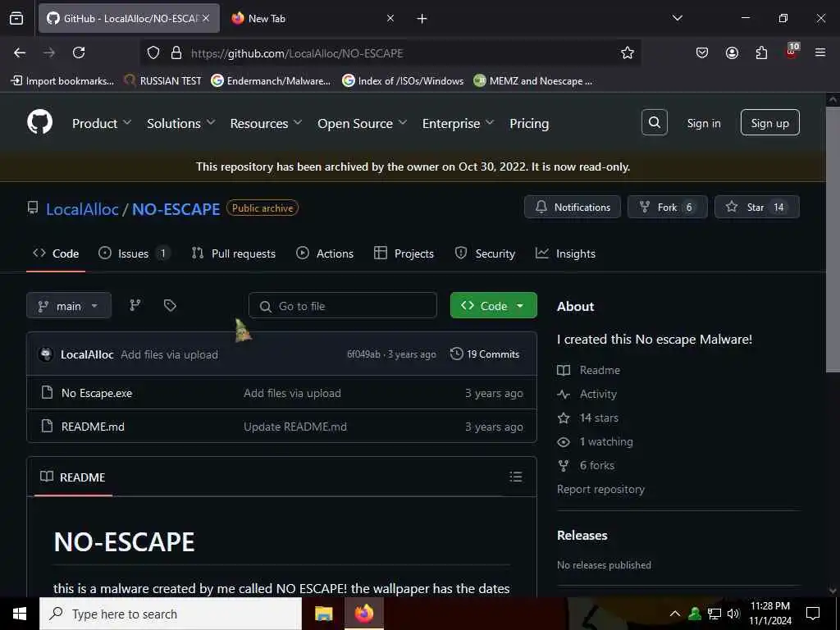Expand the Enterprise menu
Image resolution: width=840 pixels, height=630 pixels.
458,123
